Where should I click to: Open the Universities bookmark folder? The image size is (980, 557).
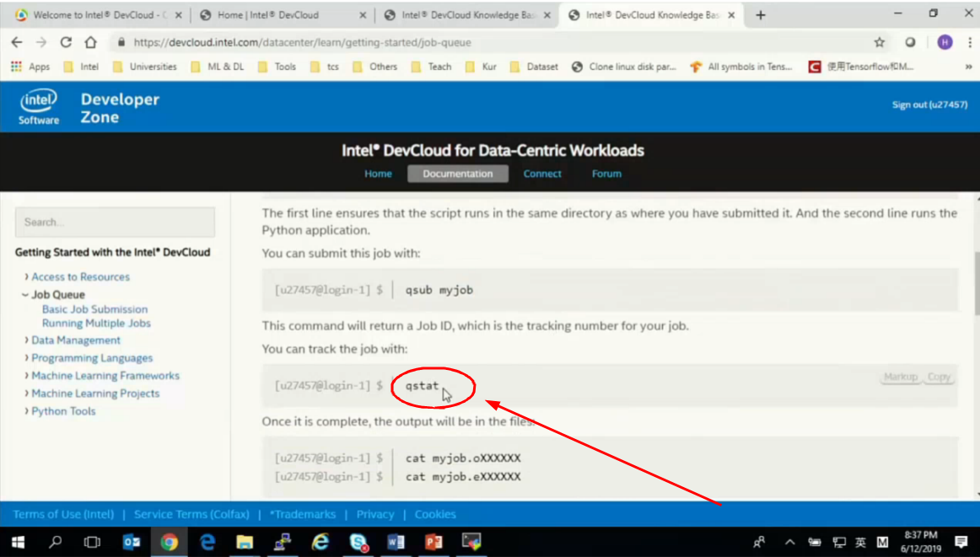[145, 67]
